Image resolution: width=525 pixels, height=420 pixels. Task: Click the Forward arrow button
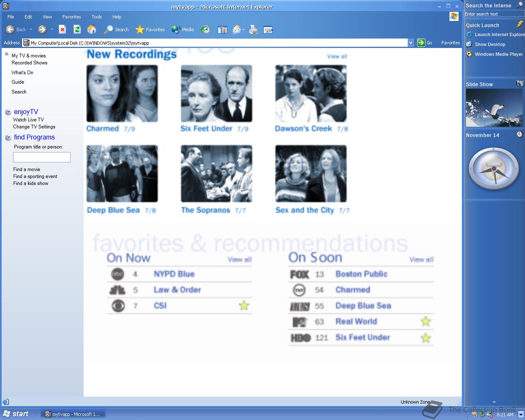tap(42, 30)
